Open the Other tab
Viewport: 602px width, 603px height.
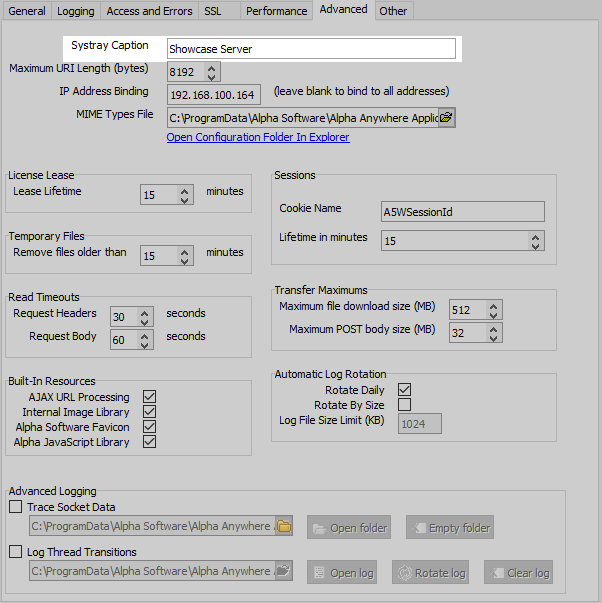[393, 11]
